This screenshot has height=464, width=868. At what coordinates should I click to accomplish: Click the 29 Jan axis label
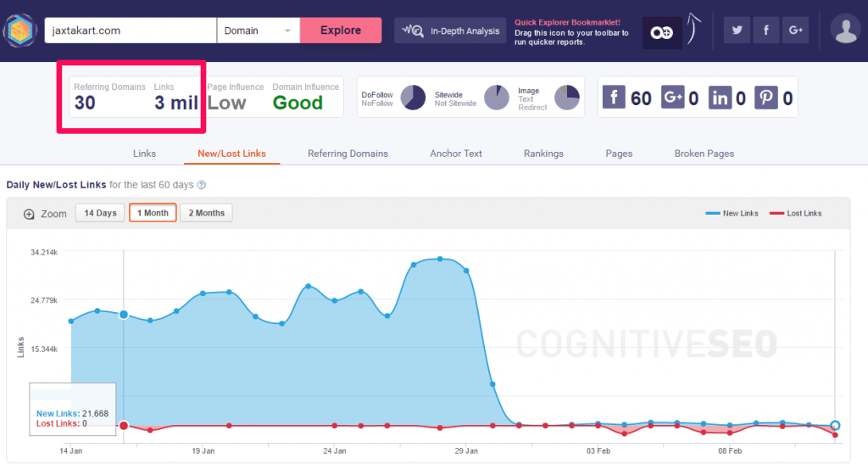point(466,450)
